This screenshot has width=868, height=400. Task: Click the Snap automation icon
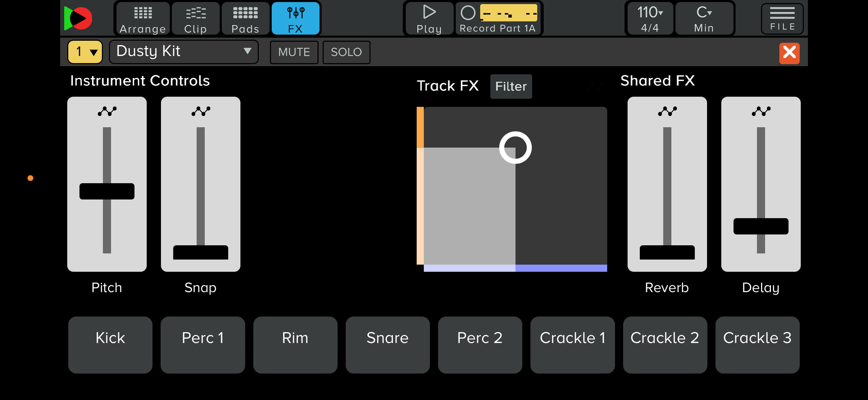point(201,111)
